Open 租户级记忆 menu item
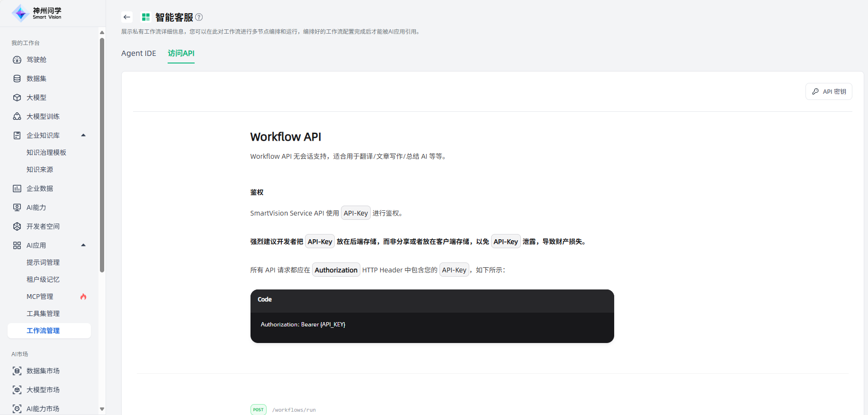Screen dimensions: 868x415 pyautogui.click(x=43, y=280)
